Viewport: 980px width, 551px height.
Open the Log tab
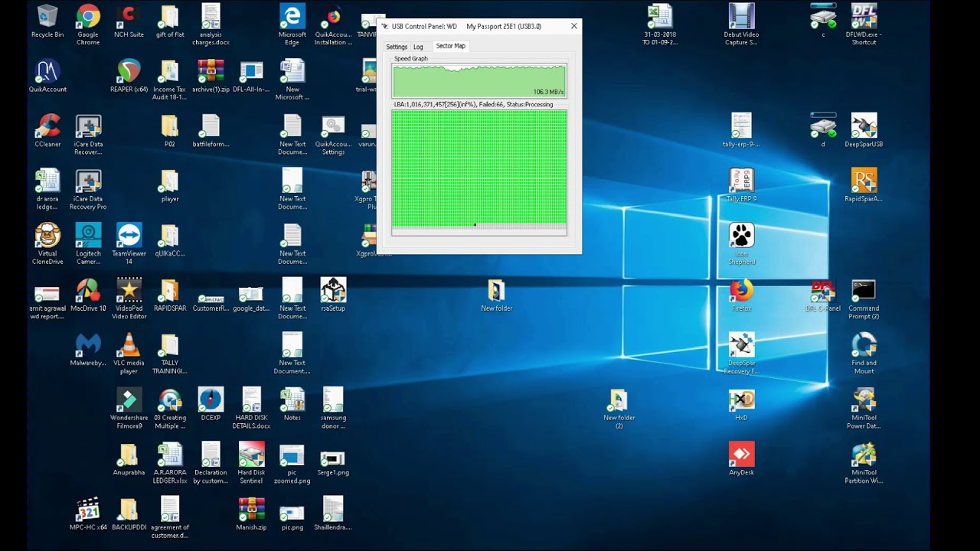click(x=418, y=47)
